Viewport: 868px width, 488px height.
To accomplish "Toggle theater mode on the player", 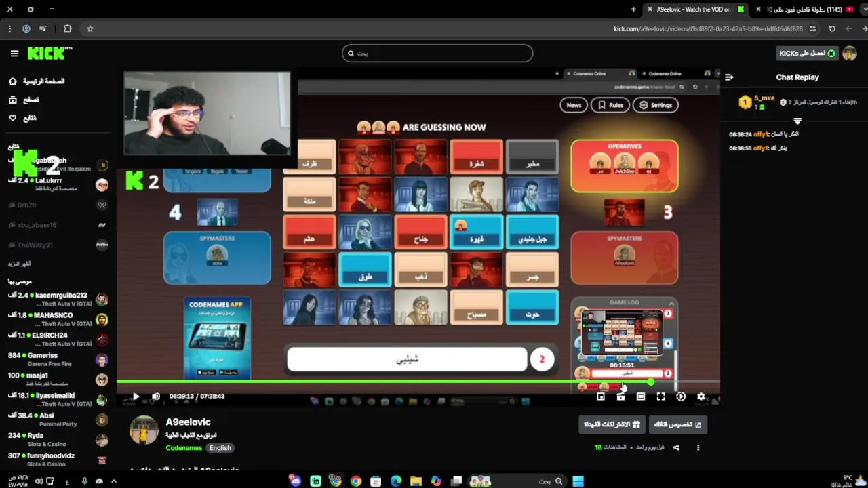I will 641,396.
